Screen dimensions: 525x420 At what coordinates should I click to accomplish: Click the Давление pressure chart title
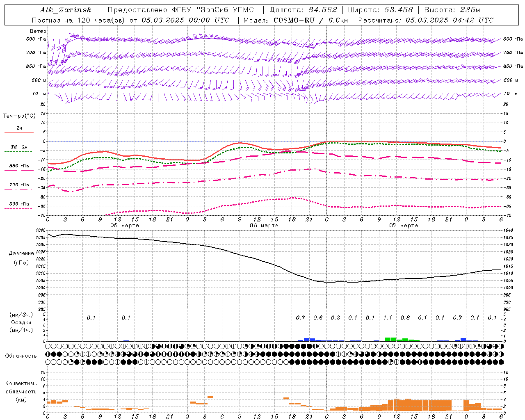click(x=21, y=253)
